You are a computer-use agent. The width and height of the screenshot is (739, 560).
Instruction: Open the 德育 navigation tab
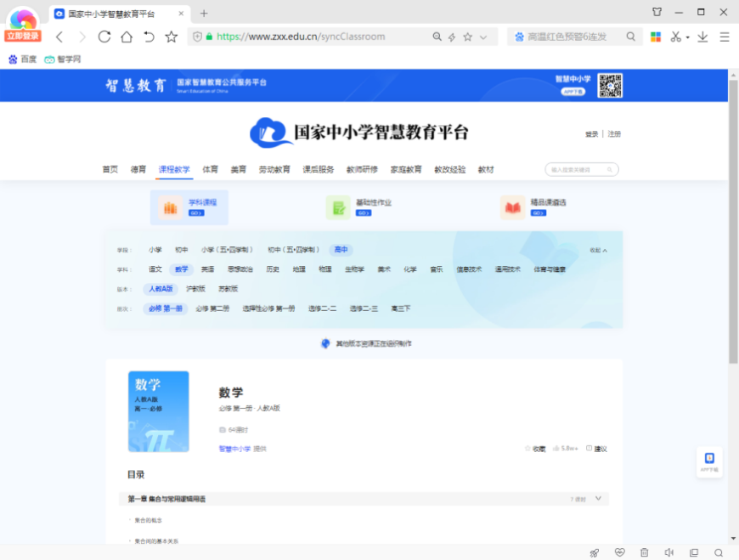point(138,170)
